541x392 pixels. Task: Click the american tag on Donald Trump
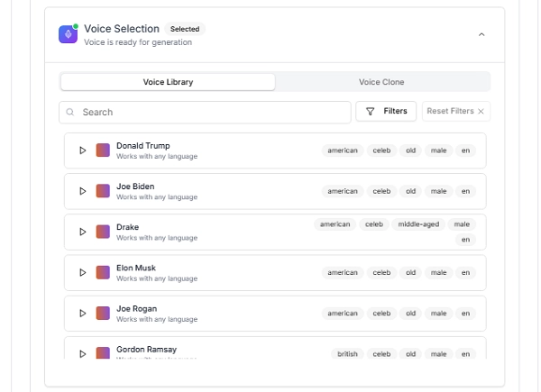(343, 150)
